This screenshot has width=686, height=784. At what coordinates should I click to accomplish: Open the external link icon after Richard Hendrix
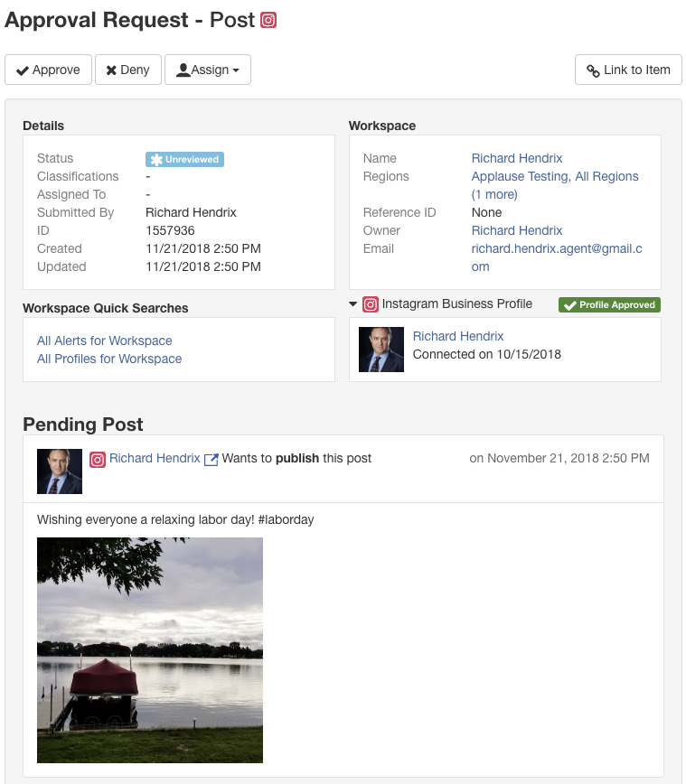(x=211, y=459)
